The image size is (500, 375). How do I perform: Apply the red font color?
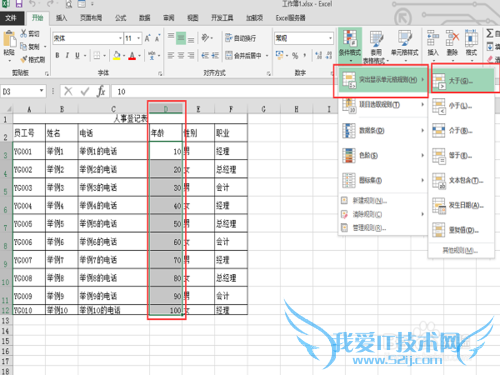click(x=132, y=55)
